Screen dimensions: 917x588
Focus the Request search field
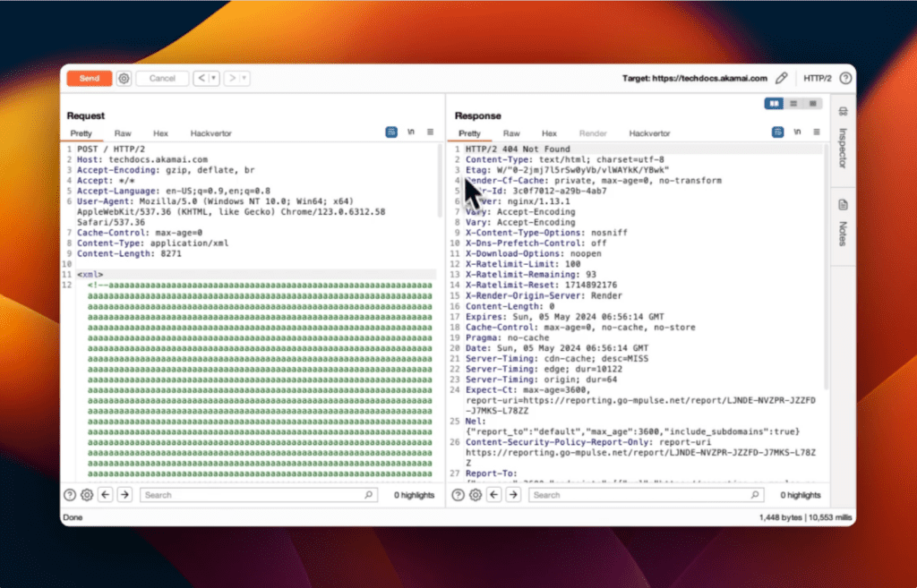pos(258,495)
